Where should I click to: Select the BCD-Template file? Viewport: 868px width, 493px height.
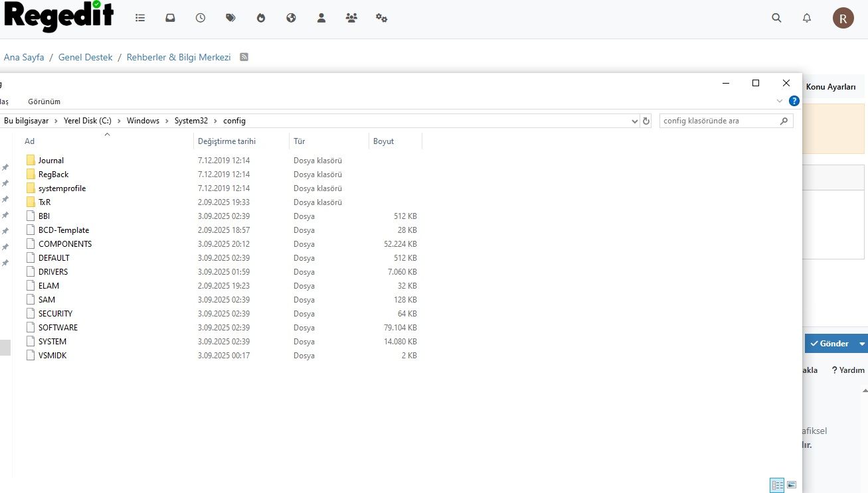point(64,230)
